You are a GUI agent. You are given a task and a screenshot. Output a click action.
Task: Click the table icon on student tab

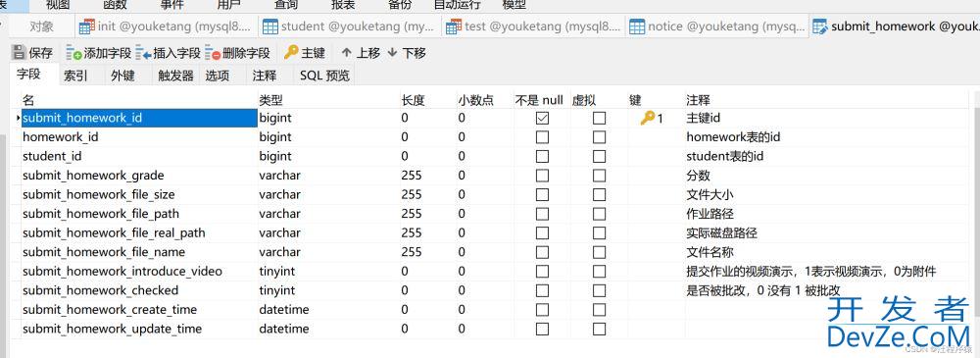270,26
